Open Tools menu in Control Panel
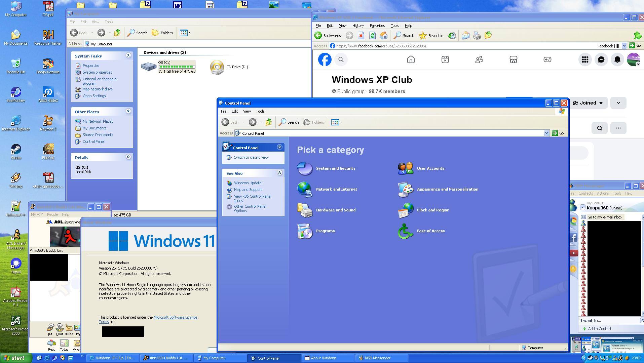This screenshot has height=363, width=644. click(x=260, y=111)
